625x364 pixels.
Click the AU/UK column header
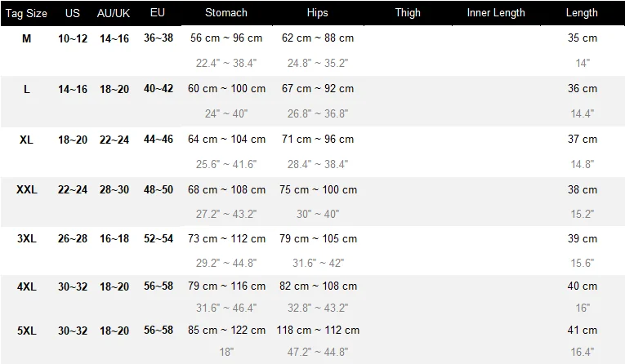114,13
